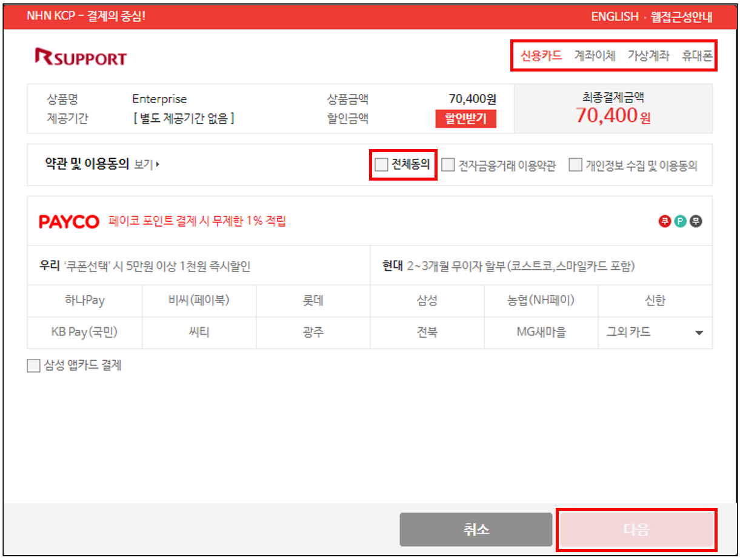Viewport: 740px width, 560px height.
Task: Switch to the 가상계좌 tab
Action: (x=648, y=56)
